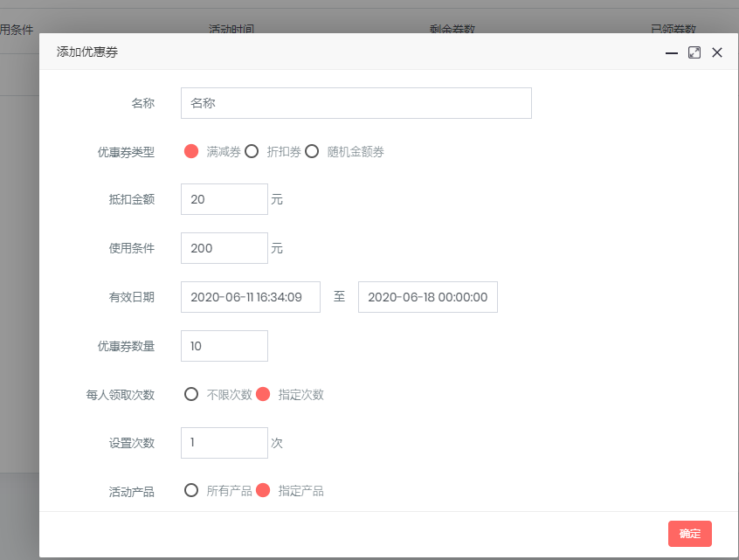The image size is (739, 560).
Task: Select 指定次数 for claims per person
Action: [263, 394]
